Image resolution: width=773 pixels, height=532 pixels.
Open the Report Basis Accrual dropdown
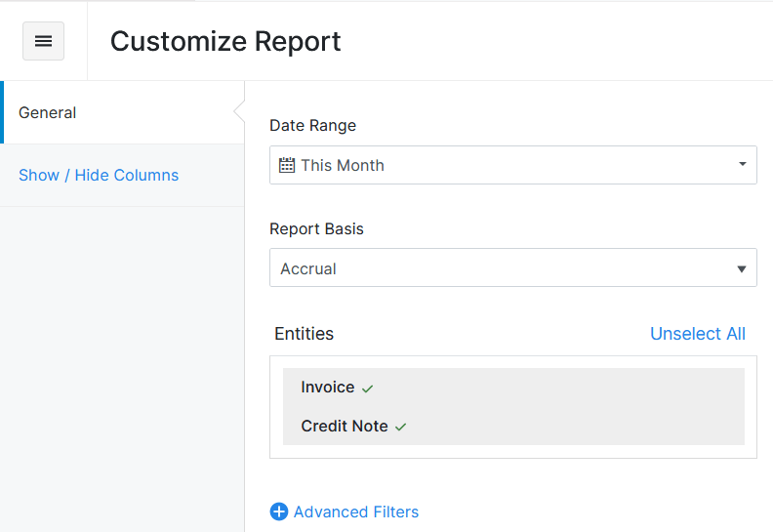[x=512, y=267]
